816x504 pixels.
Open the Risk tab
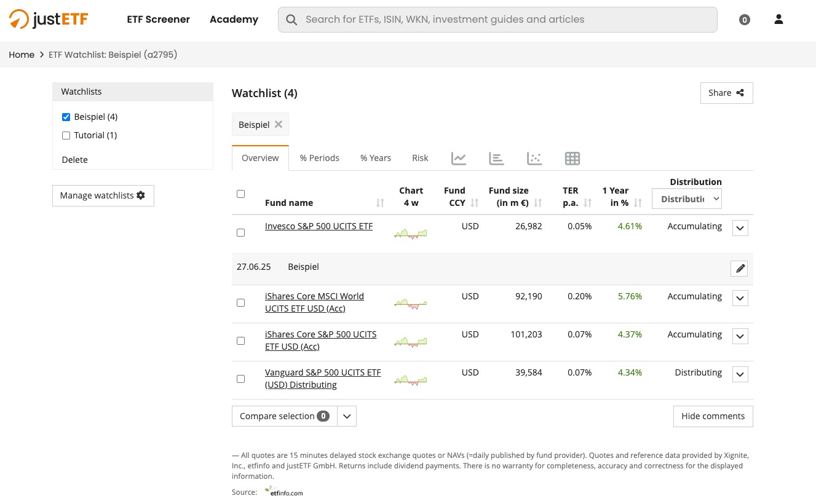(x=420, y=158)
